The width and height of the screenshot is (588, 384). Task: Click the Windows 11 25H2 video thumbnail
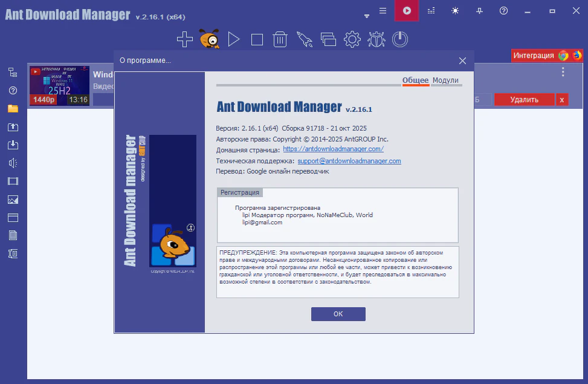point(59,85)
